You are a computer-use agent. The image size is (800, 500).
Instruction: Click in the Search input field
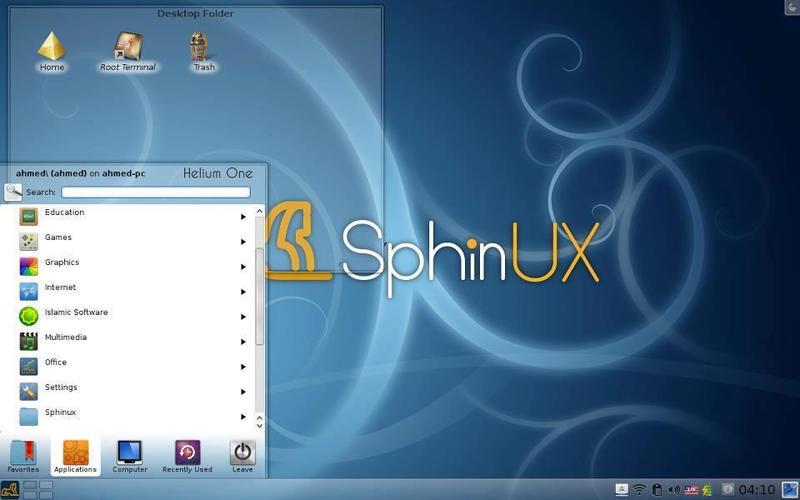[x=156, y=192]
